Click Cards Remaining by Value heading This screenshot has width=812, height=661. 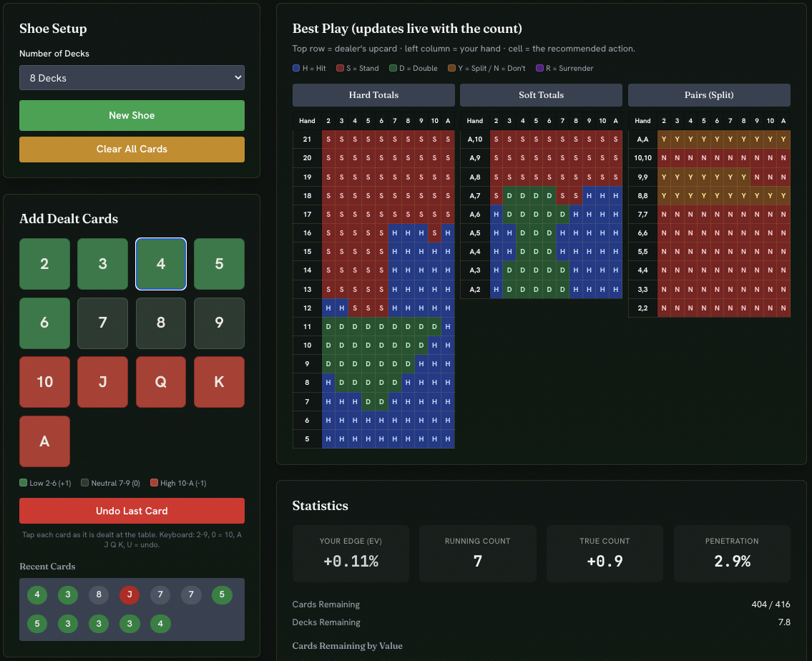[x=347, y=645]
